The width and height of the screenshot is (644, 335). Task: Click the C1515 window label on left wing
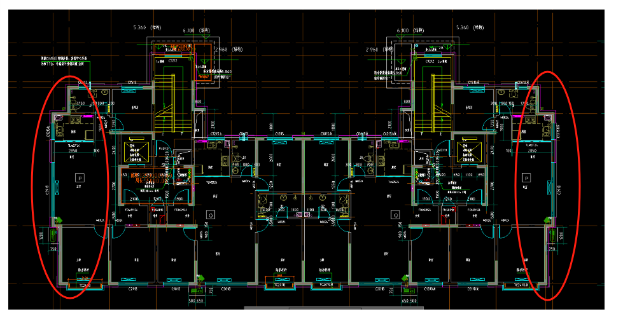pyautogui.click(x=132, y=83)
